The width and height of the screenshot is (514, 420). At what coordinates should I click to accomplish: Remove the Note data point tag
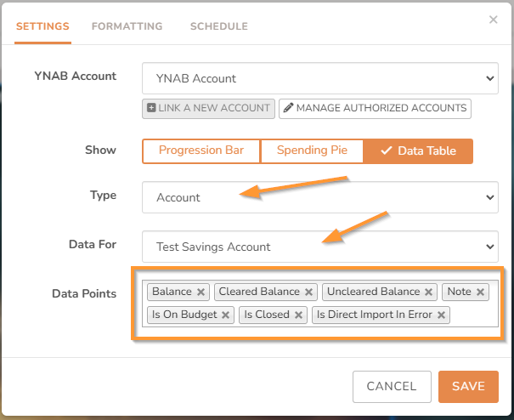point(480,292)
